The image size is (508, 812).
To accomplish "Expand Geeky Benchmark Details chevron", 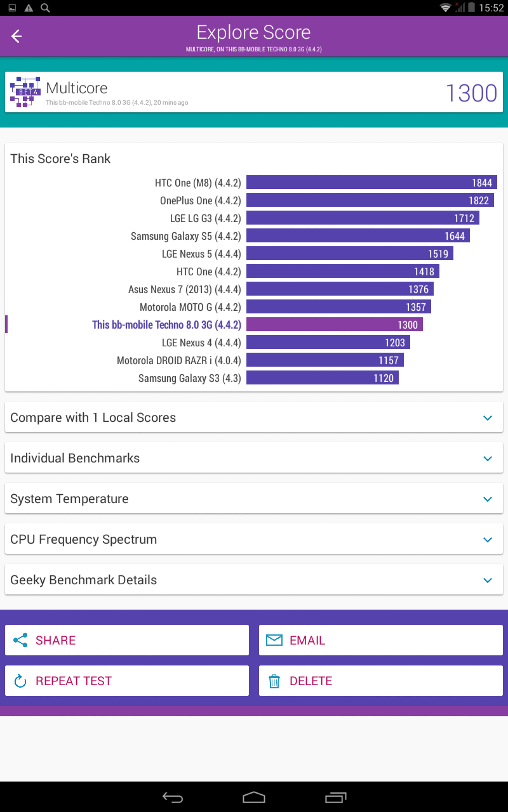I will 488,580.
